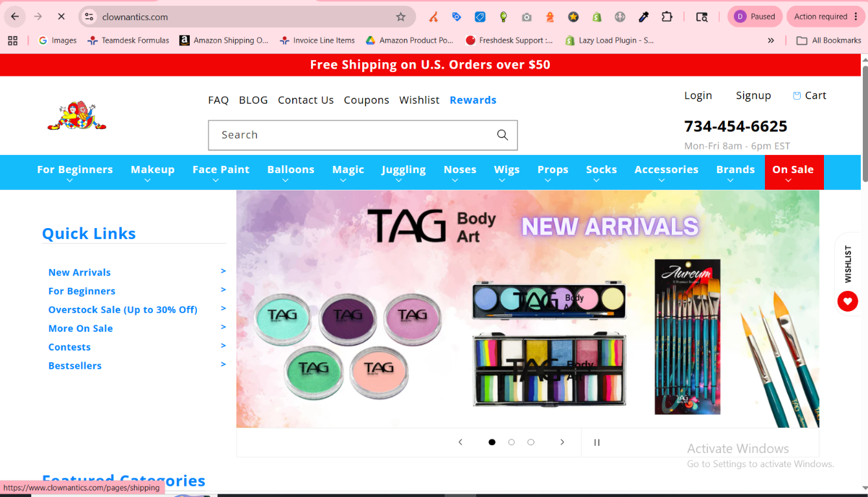The image size is (868, 497).
Task: Go to the Coupons page
Action: 367,100
